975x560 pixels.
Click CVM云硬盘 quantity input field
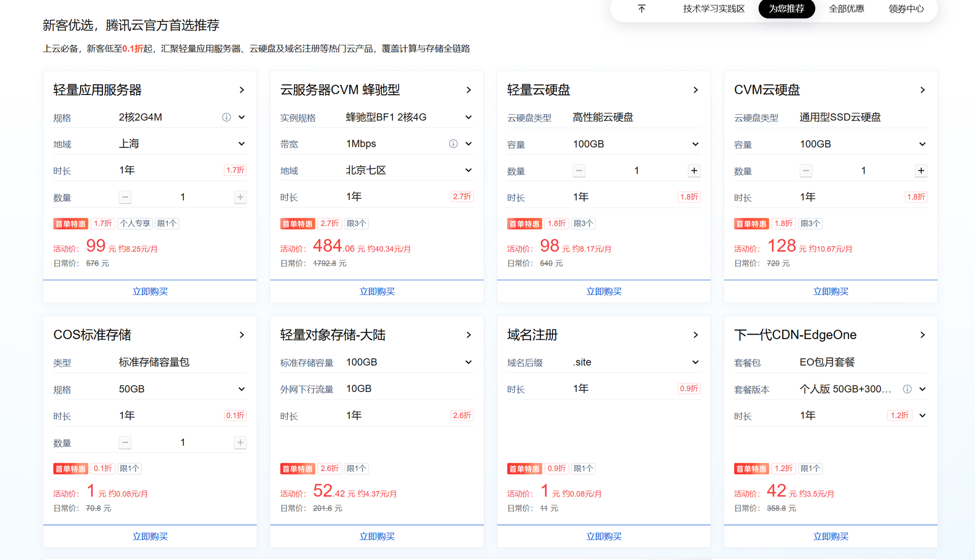click(863, 171)
